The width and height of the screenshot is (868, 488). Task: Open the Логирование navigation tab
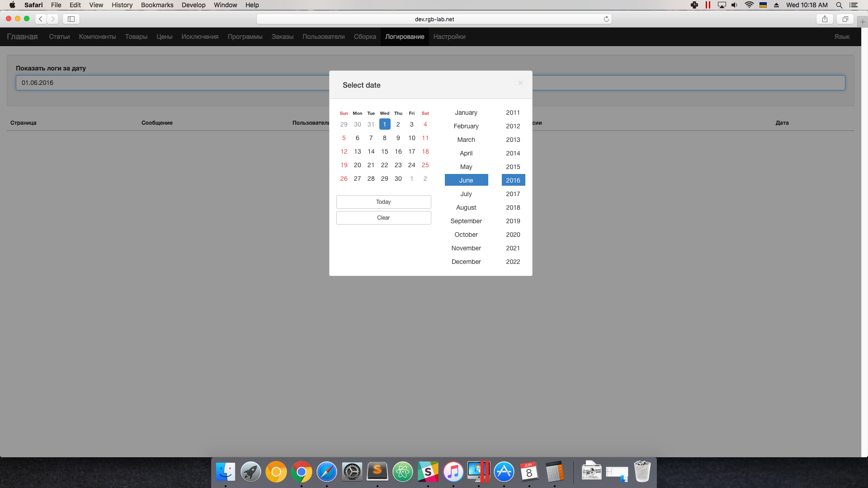[x=405, y=37]
